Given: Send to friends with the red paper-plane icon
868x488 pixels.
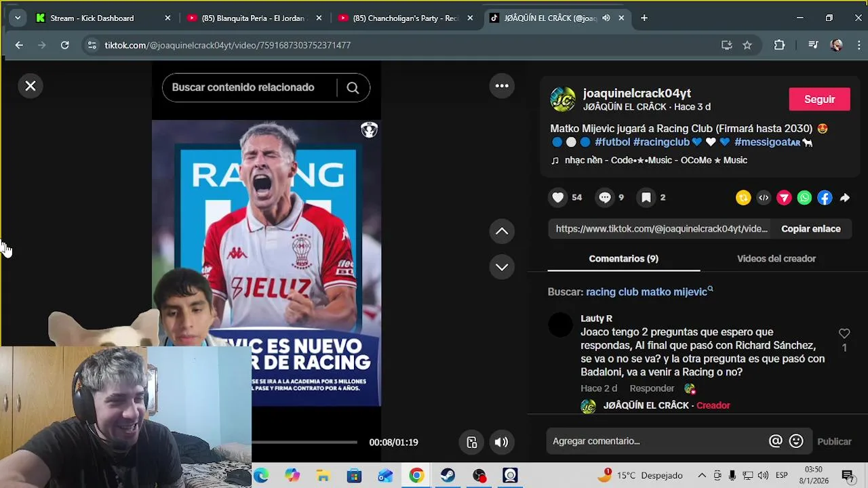Looking at the screenshot, I should (784, 198).
